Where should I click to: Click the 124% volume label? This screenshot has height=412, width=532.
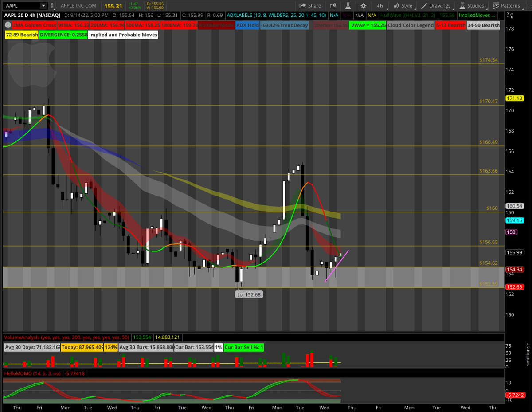point(110,347)
